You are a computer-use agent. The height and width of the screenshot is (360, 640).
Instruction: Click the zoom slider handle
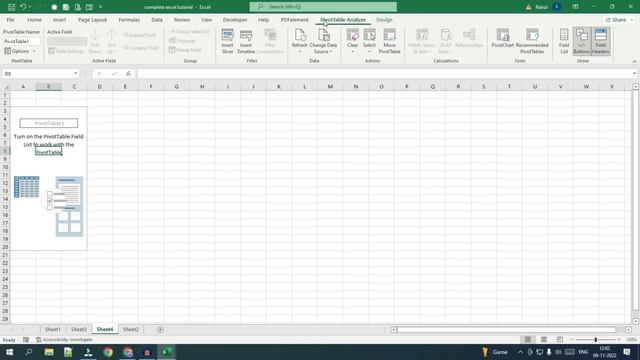[596, 340]
